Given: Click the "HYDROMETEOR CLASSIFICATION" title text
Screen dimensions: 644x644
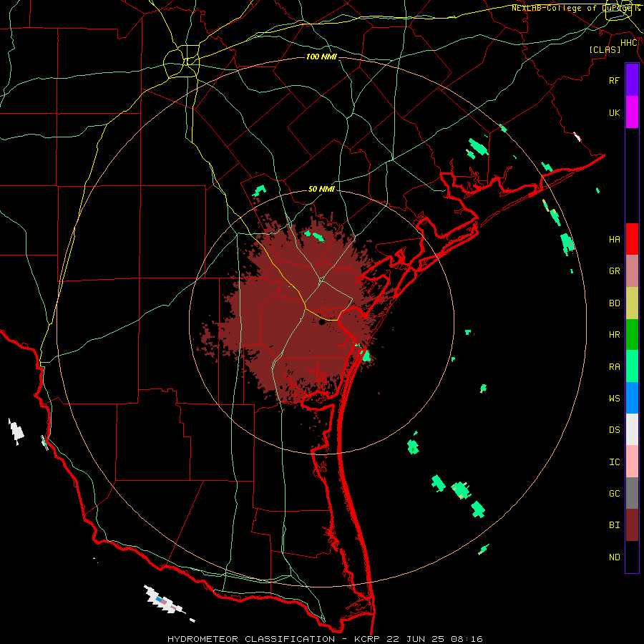Looking at the screenshot, I should click(x=251, y=639).
